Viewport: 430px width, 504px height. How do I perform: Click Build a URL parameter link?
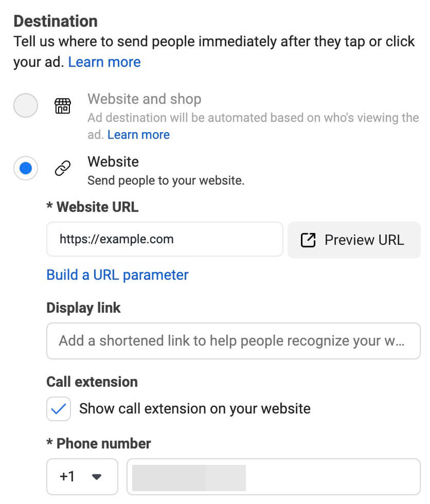point(117,275)
